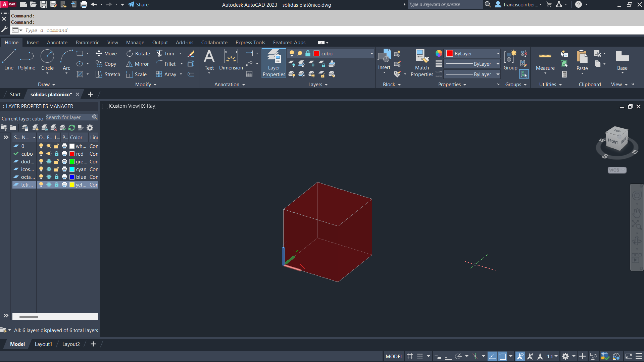The width and height of the screenshot is (644, 362).
Task: Toggle on/off lightbulb for layer cubo
Action: [41, 154]
